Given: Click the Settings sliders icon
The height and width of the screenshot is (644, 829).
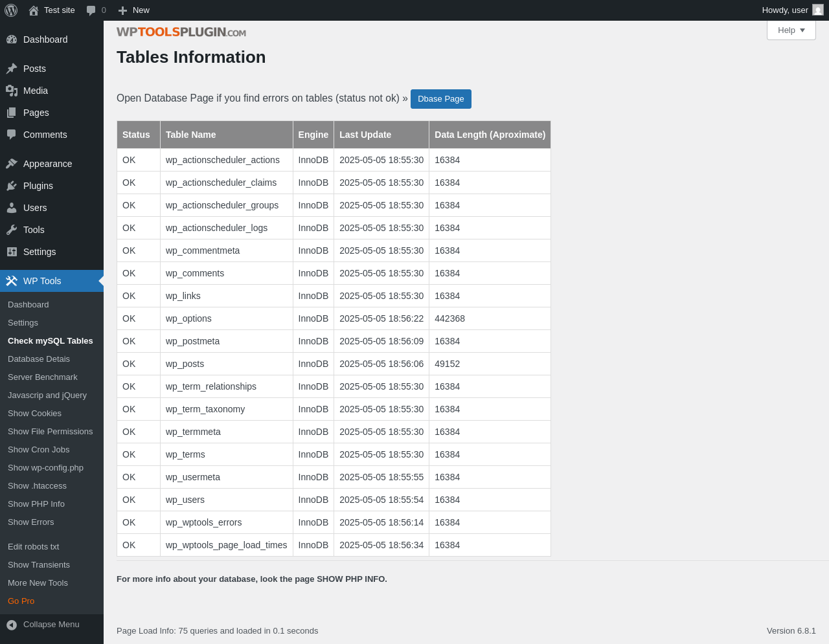Looking at the screenshot, I should point(12,252).
